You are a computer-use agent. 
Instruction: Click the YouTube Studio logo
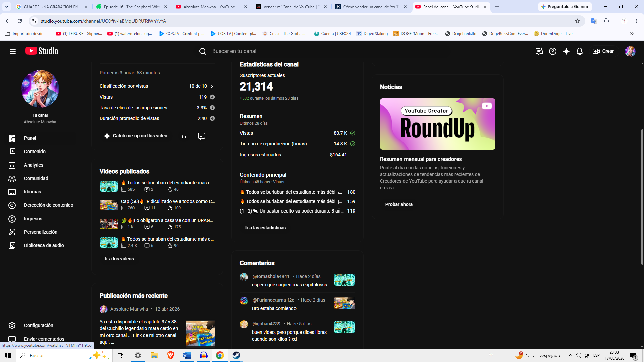point(42,51)
